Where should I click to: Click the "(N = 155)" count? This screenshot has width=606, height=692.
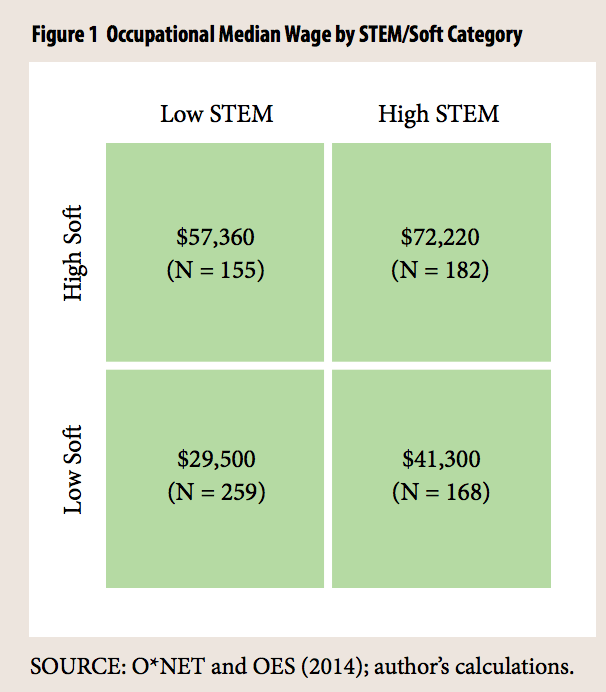pyautogui.click(x=215, y=268)
